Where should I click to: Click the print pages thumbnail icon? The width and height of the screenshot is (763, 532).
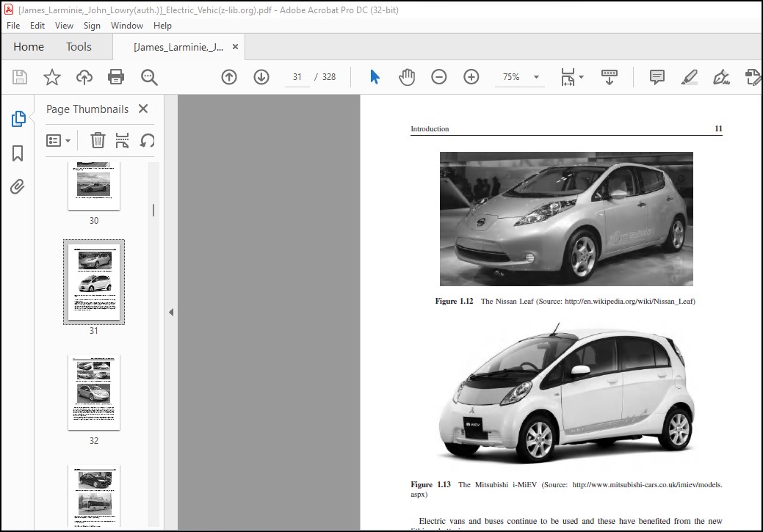click(x=122, y=141)
